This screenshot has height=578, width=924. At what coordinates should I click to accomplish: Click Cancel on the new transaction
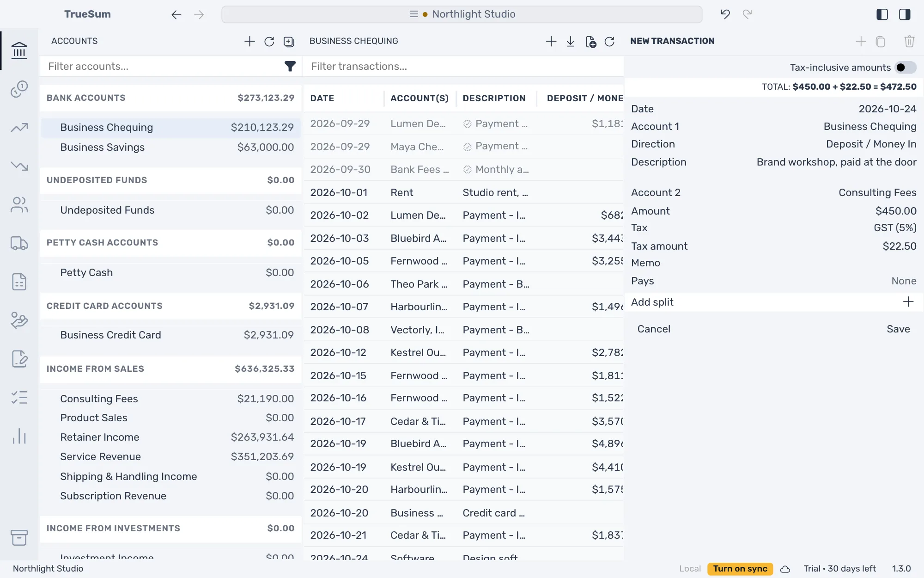point(654,329)
